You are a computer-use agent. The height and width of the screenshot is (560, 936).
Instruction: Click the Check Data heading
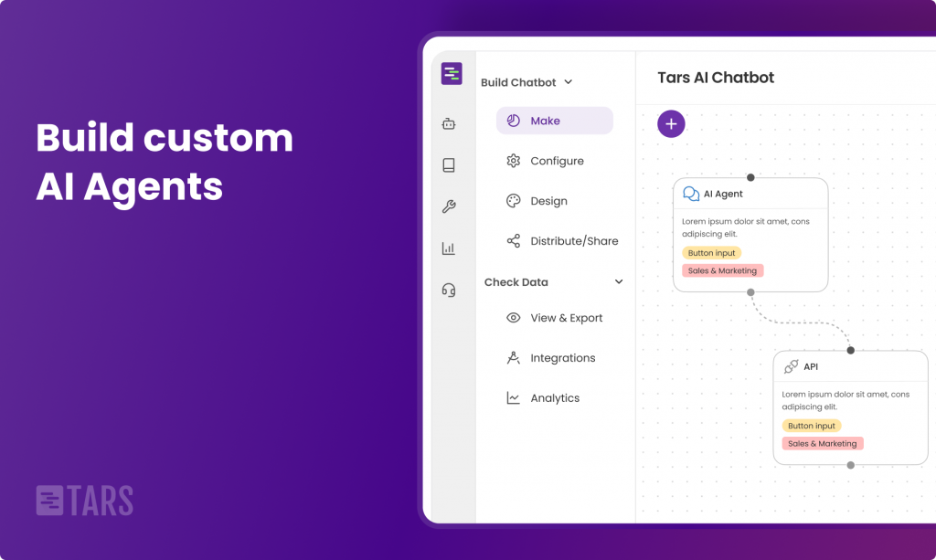(516, 282)
